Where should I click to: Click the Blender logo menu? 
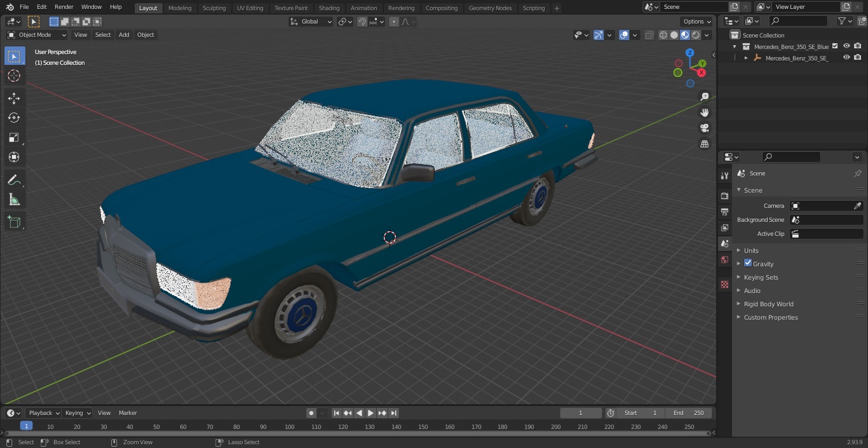coord(10,7)
